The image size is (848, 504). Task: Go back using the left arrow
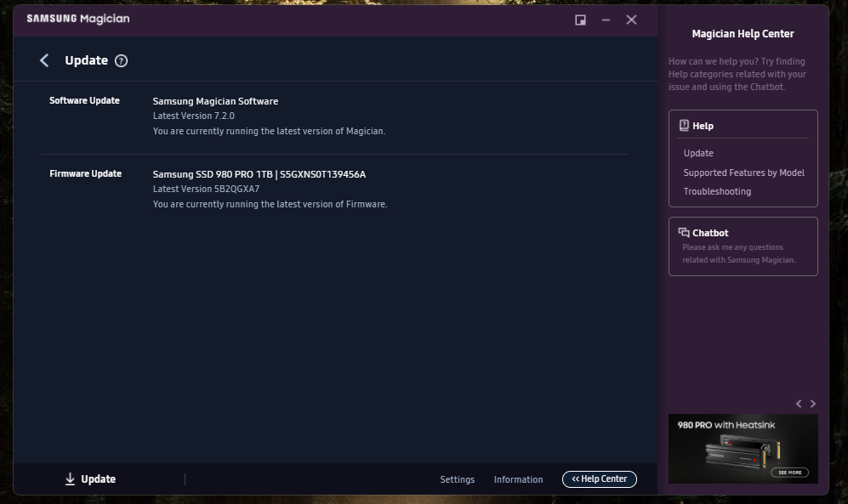pyautogui.click(x=44, y=60)
